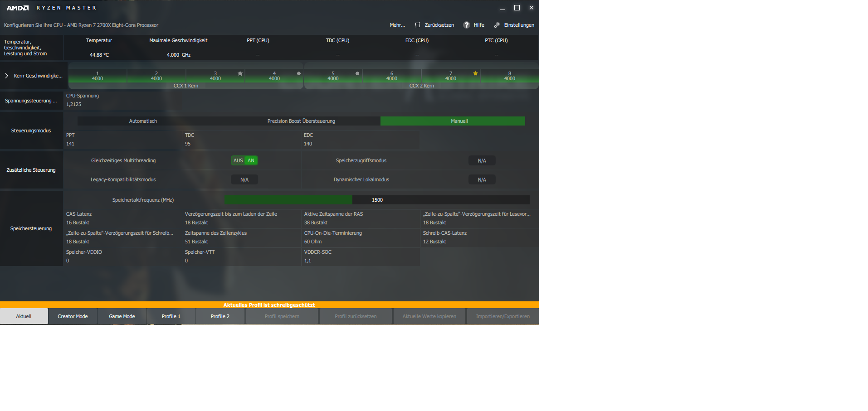Click the Spannungssteuerung section label
Viewport: 868px width, 411px height.
pyautogui.click(x=31, y=101)
